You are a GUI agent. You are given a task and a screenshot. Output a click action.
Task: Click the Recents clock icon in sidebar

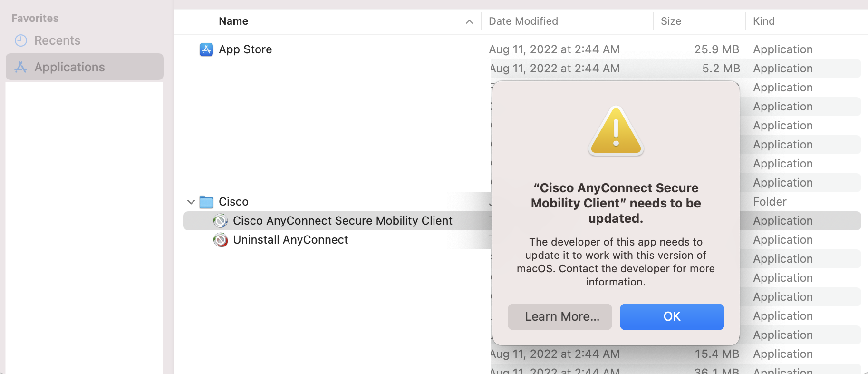point(21,40)
